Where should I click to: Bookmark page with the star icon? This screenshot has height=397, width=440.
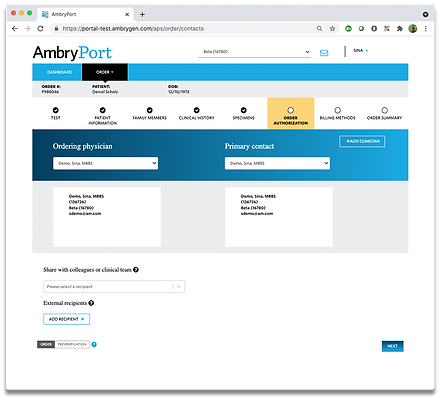[x=332, y=29]
